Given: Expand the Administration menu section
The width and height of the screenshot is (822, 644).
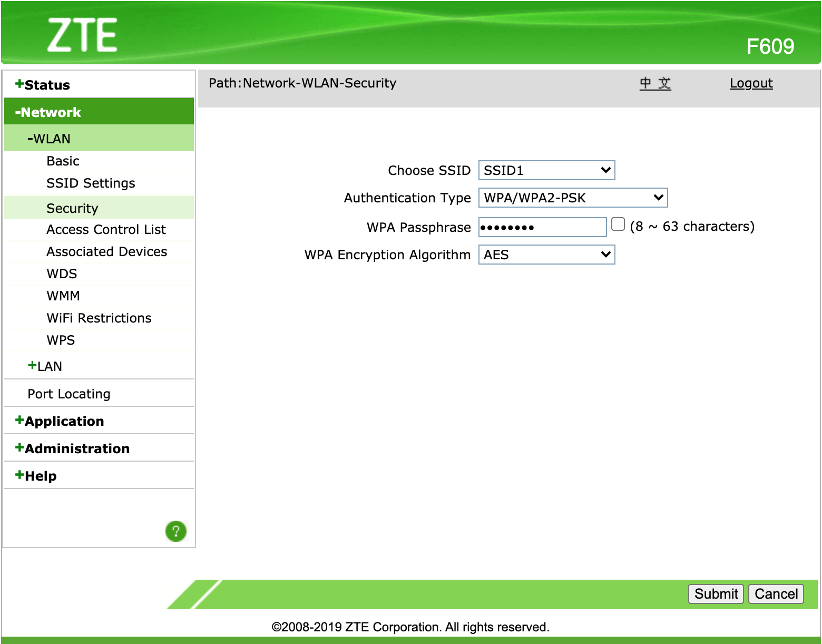Looking at the screenshot, I should pos(72,448).
